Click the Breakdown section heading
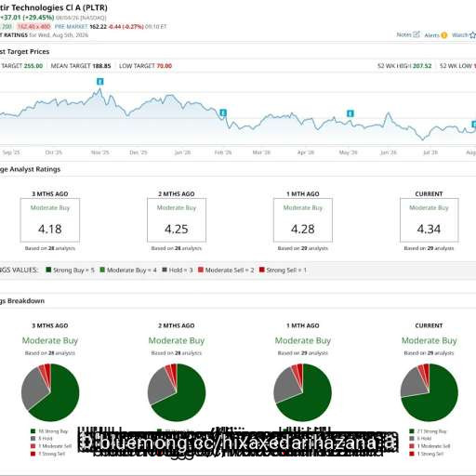Viewport: 476px width, 476px height. [22, 301]
